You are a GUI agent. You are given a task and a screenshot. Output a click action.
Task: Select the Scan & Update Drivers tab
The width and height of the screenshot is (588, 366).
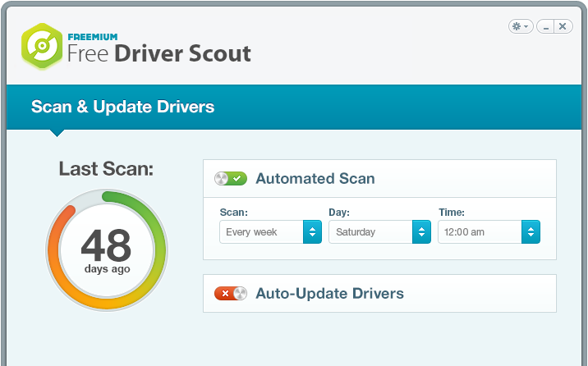coord(122,107)
